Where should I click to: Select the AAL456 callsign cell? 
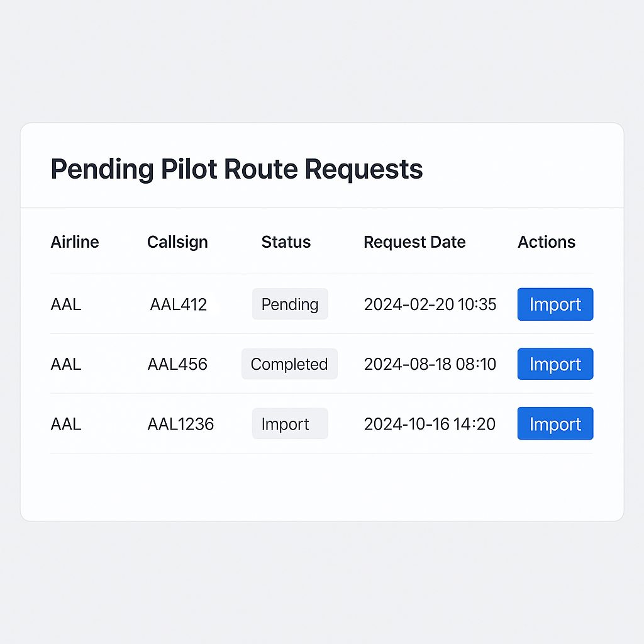coord(177,364)
